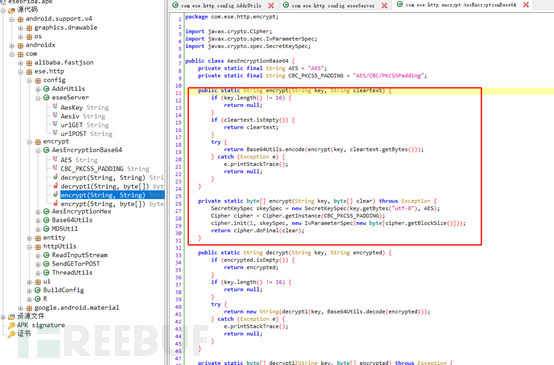Click the "AES/CBC/PKCS5Padding" string literal
Screen dimensions: 554x365
click(x=388, y=76)
